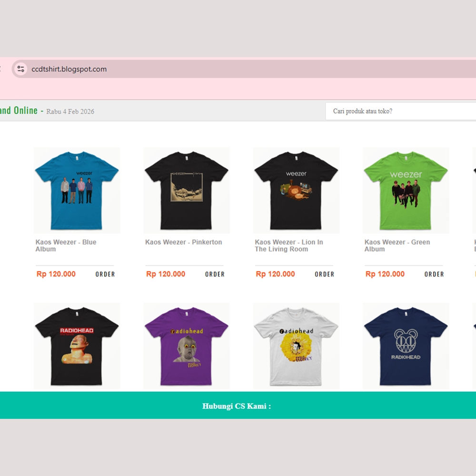
Task: Click the purple Radiohead Pablo Honey shirt image
Action: 186,346
